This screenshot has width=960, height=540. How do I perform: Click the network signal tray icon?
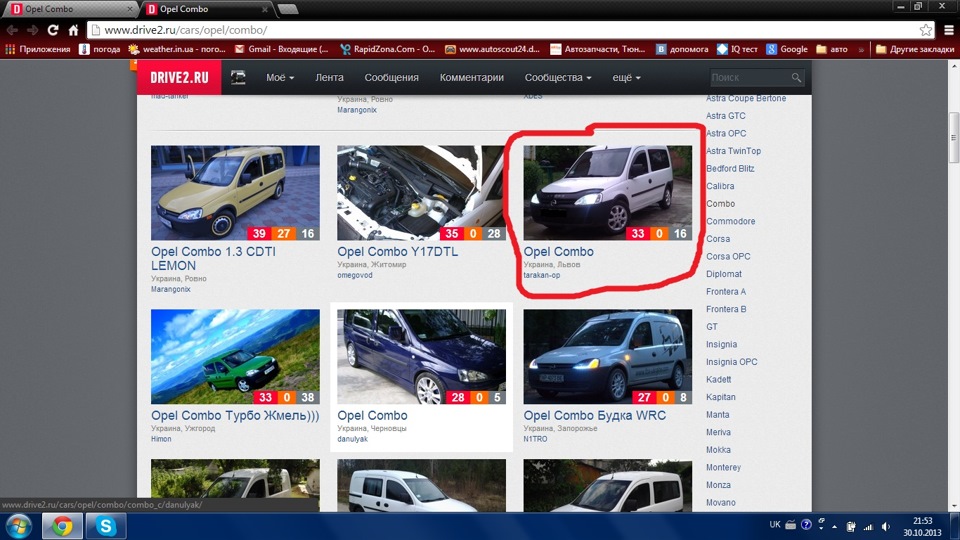coord(868,526)
